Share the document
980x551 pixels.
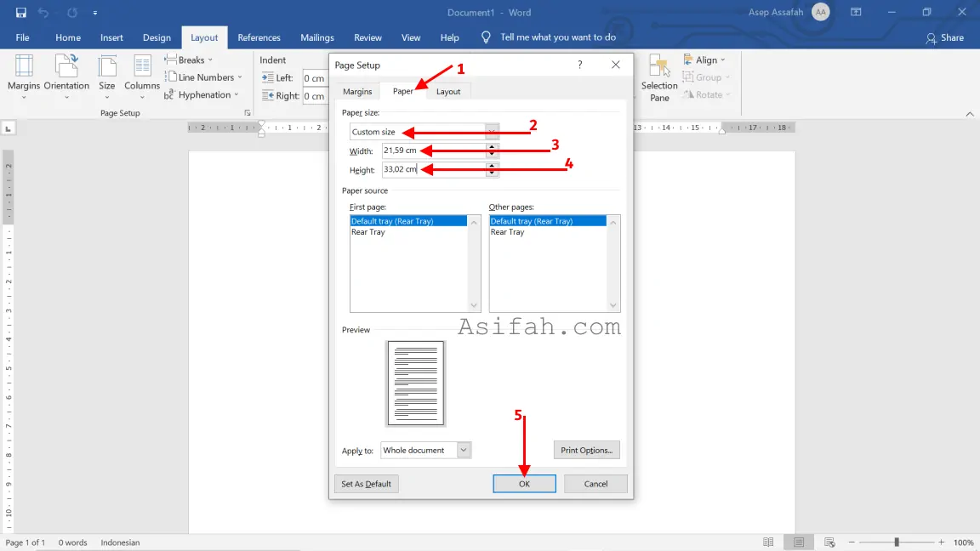[x=945, y=37]
